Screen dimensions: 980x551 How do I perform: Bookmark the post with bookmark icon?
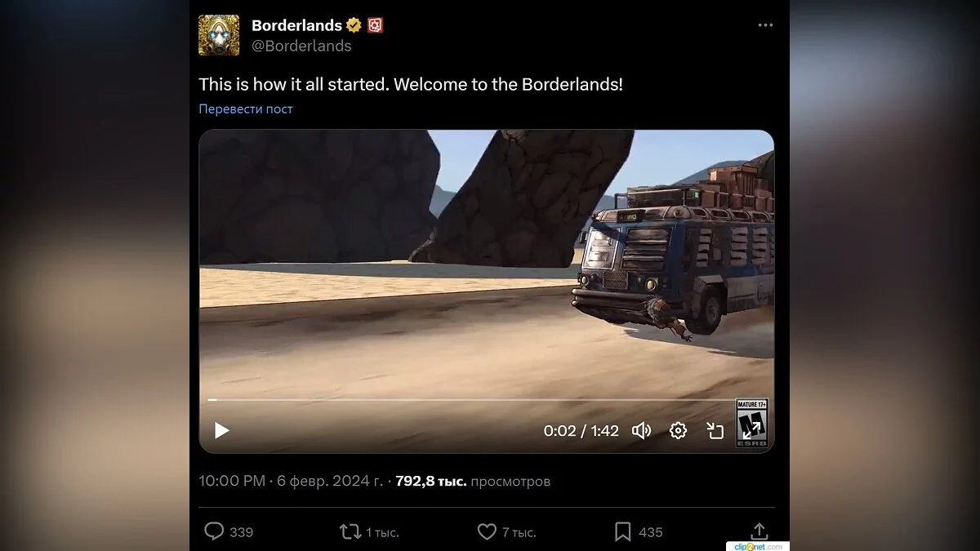click(622, 531)
